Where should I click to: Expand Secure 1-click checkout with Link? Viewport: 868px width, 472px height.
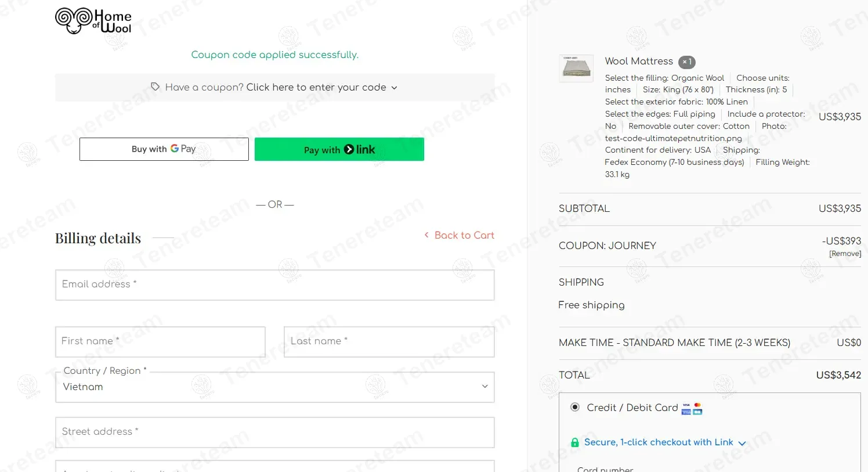coord(659,442)
